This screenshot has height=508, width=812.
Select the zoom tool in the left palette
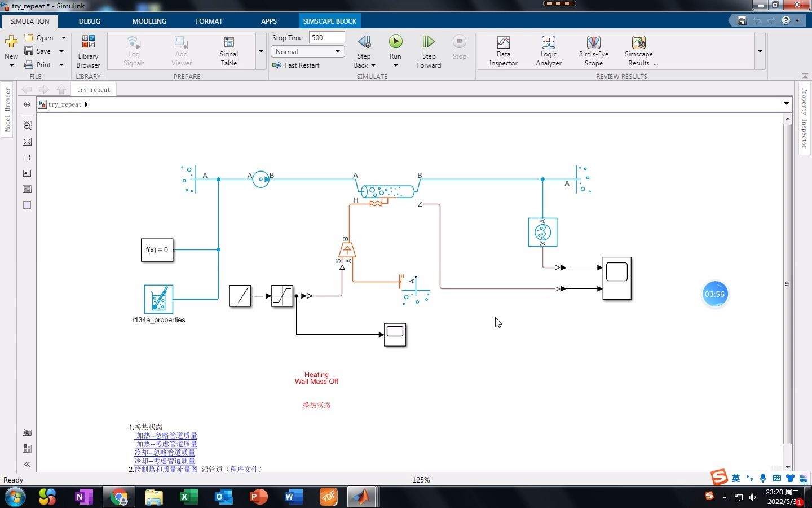point(27,126)
